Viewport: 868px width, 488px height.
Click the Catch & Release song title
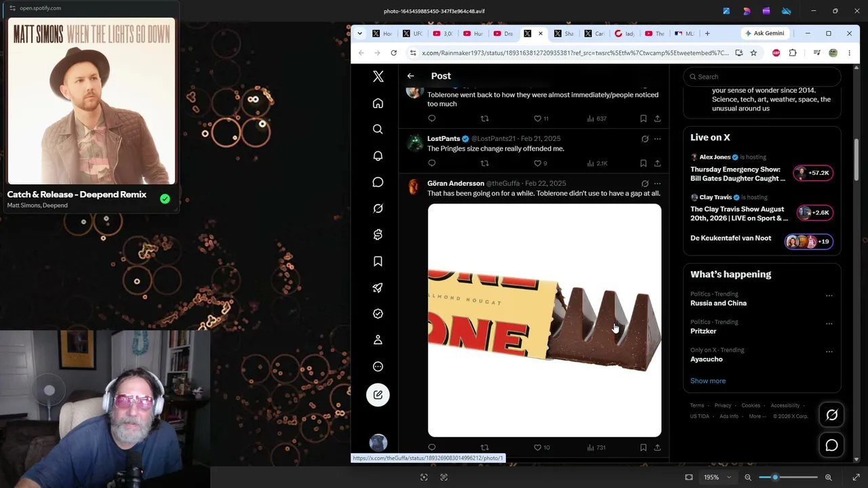[77, 195]
